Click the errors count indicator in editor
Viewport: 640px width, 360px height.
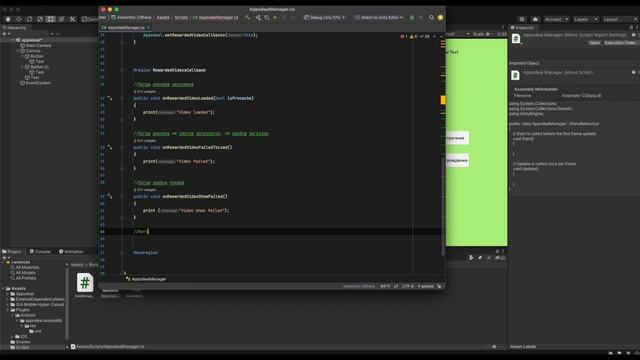[404, 36]
